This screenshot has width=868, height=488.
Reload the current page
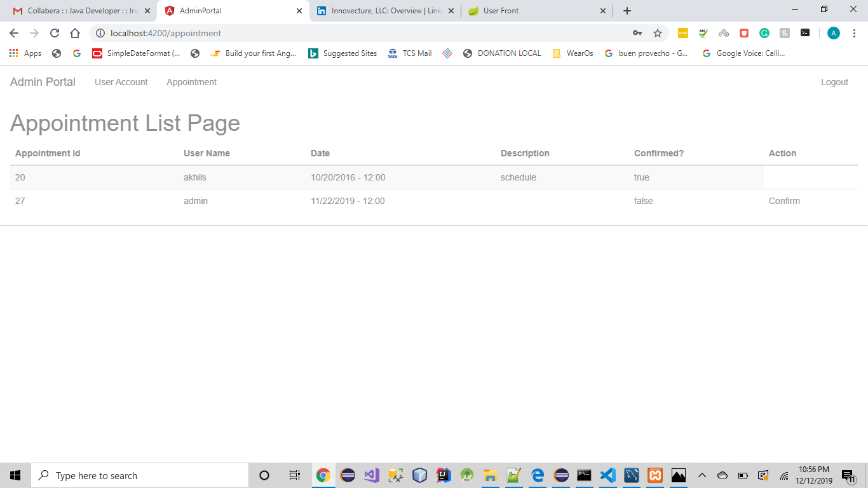point(55,33)
